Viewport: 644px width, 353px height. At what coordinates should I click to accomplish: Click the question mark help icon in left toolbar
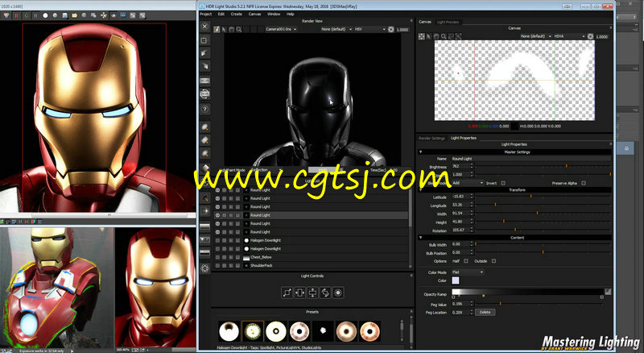204,109
